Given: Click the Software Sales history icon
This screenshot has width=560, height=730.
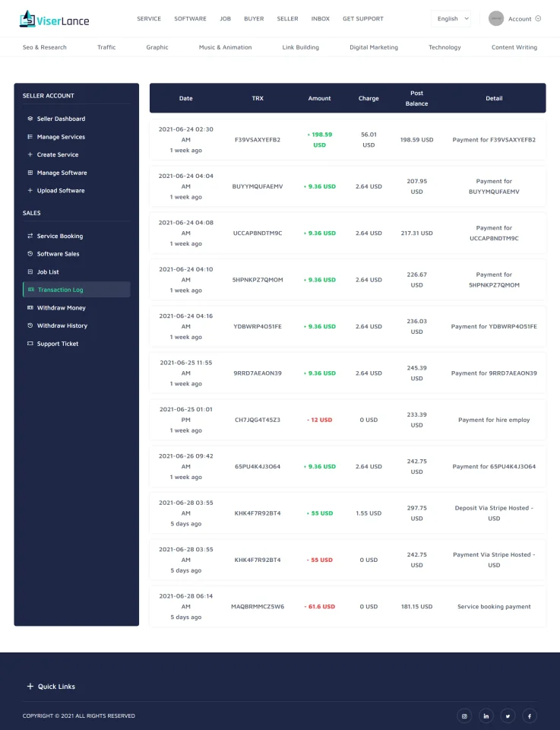Looking at the screenshot, I should 30,254.
